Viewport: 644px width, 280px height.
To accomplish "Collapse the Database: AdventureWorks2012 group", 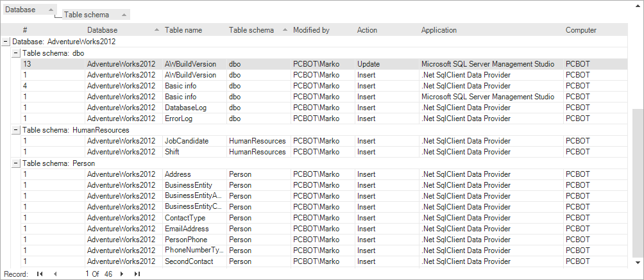I will pyautogui.click(x=6, y=41).
